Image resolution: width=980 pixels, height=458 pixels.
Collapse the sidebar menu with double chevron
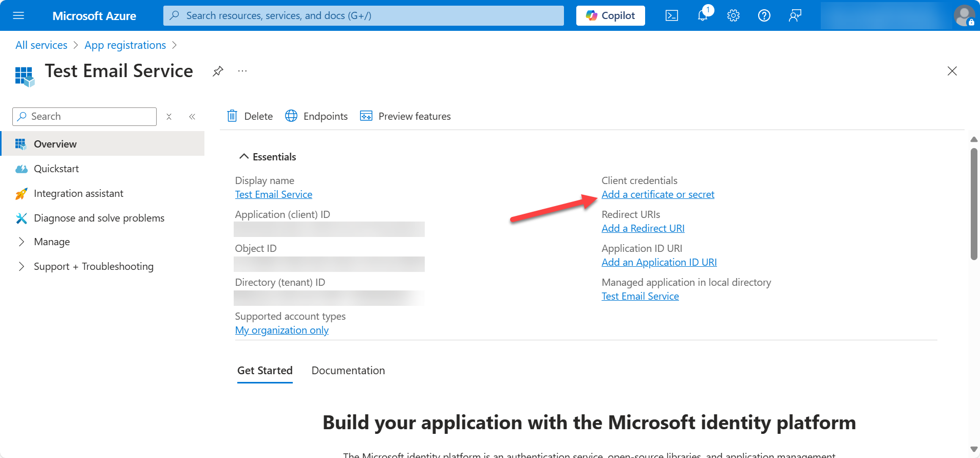[192, 117]
